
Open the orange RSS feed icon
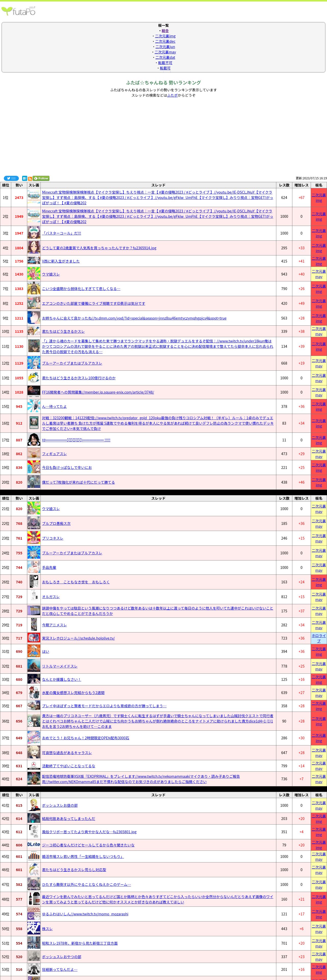tap(30, 178)
